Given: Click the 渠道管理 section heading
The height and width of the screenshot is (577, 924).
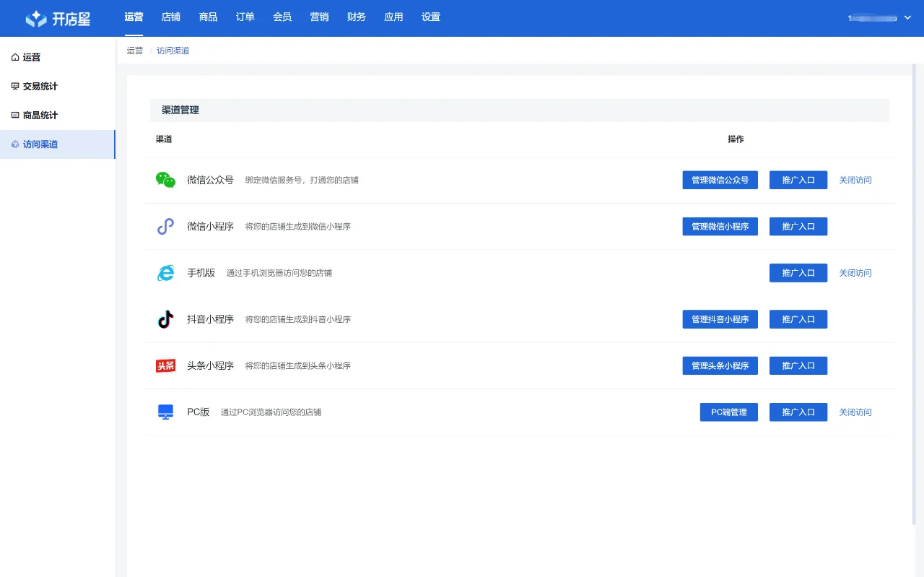Looking at the screenshot, I should [180, 110].
